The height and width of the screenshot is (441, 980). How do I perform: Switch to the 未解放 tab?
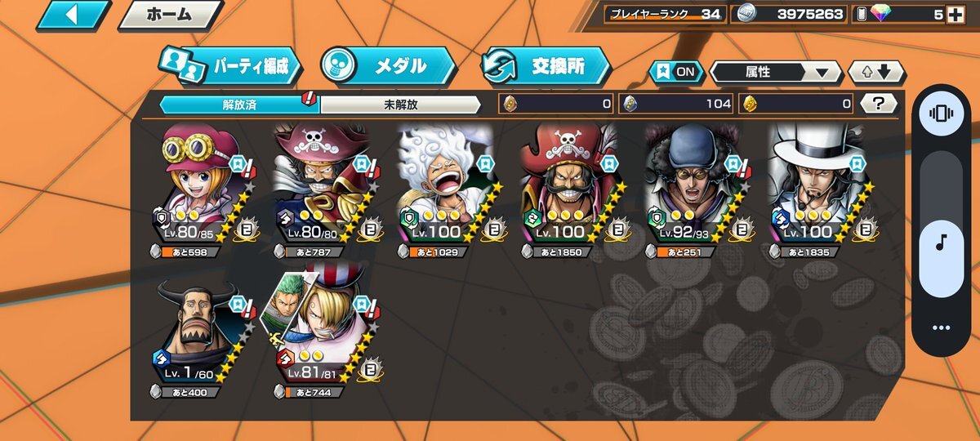tap(400, 104)
